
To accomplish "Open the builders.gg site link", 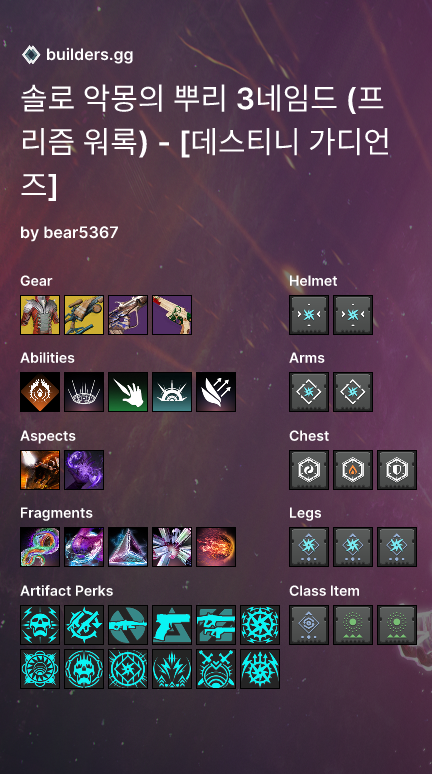I will pyautogui.click(x=89, y=55).
